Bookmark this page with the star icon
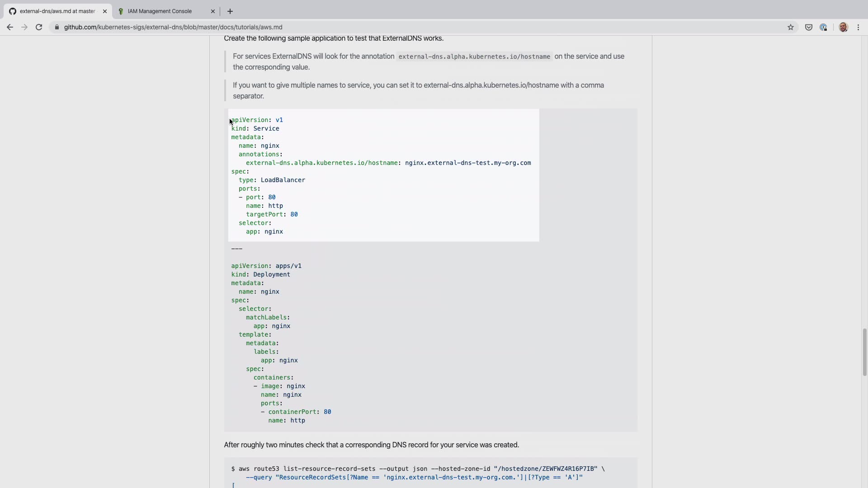Image resolution: width=868 pixels, height=488 pixels. point(790,27)
